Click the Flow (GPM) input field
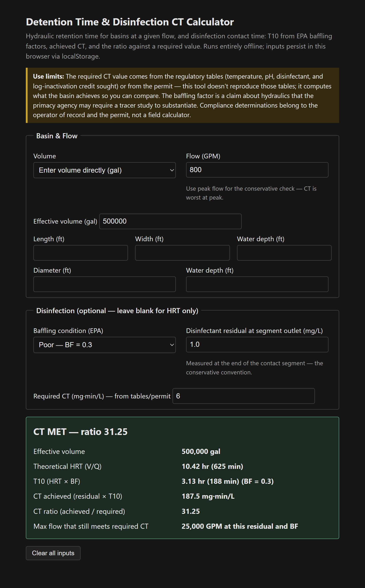Screen dimensions: 365x588 [x=257, y=170]
